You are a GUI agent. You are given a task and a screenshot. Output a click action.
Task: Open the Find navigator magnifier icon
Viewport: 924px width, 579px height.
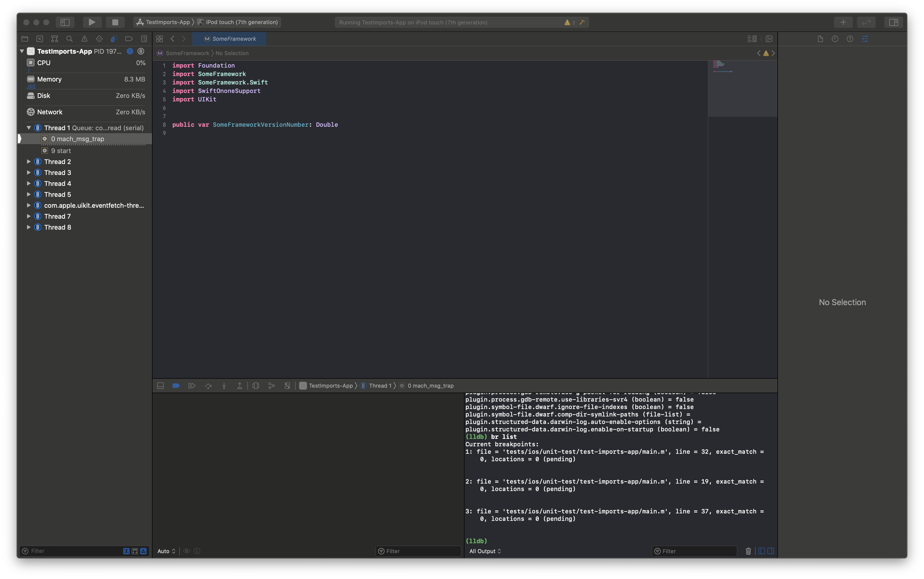69,39
